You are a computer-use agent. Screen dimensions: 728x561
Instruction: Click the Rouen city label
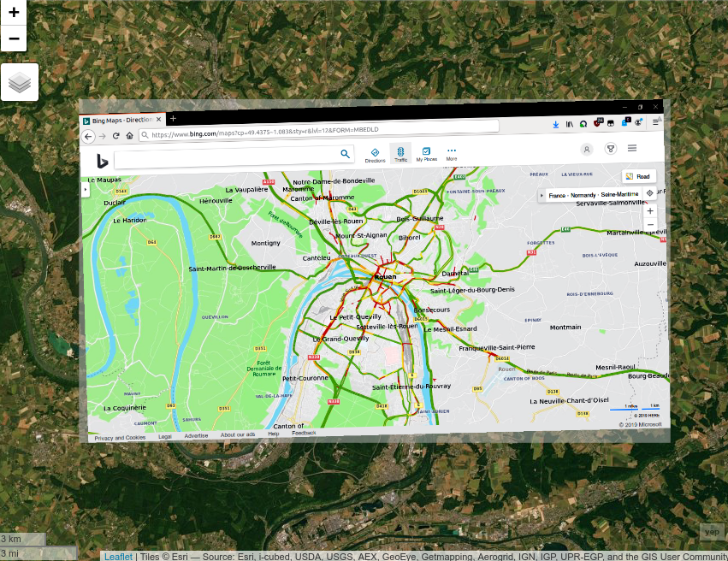pos(385,276)
